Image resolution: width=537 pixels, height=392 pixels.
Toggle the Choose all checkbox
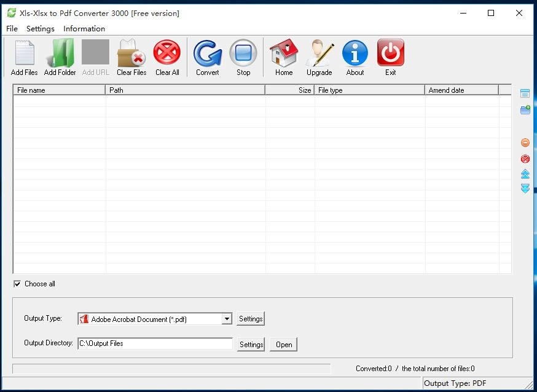tap(17, 284)
